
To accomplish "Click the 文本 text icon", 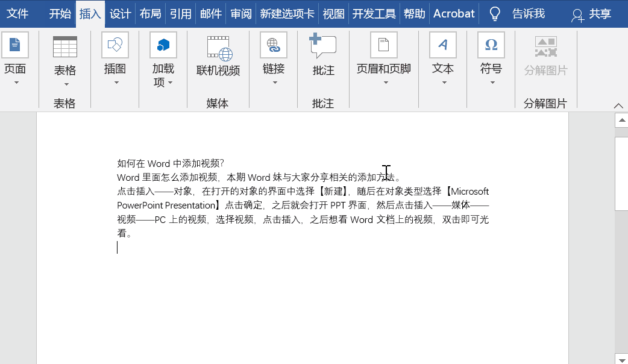I will coord(442,45).
